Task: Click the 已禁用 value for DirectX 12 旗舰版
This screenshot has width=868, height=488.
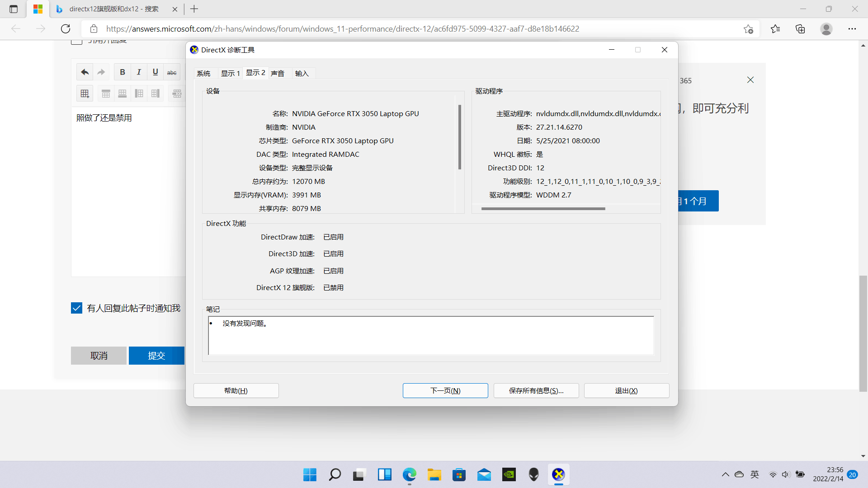Action: pyautogui.click(x=333, y=288)
